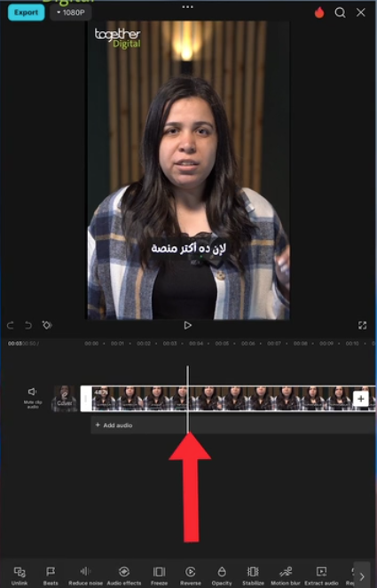
Task: Toggle the keyframe diamond icon
Action: coord(47,325)
